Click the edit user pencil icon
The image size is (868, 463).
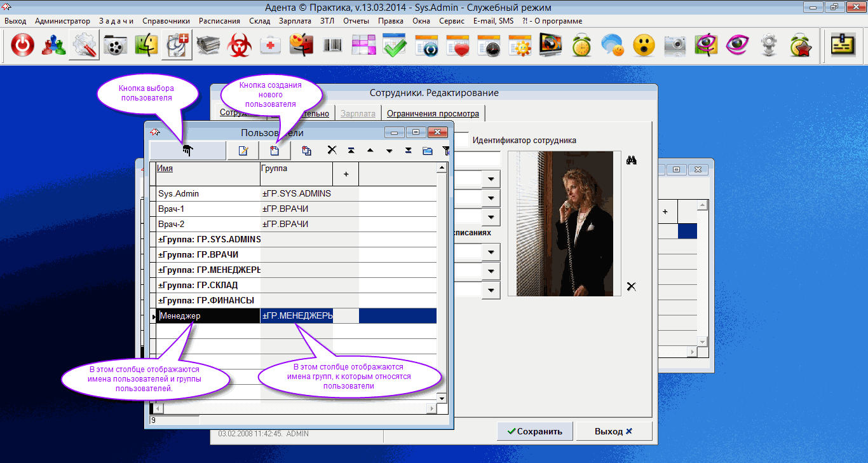(243, 151)
